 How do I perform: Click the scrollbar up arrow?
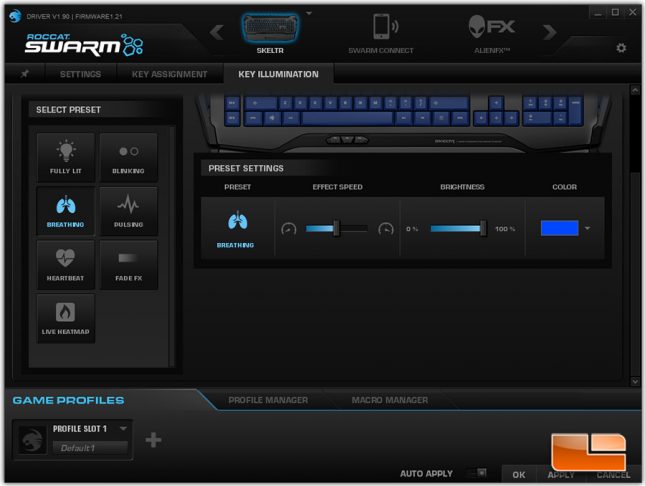pos(635,89)
